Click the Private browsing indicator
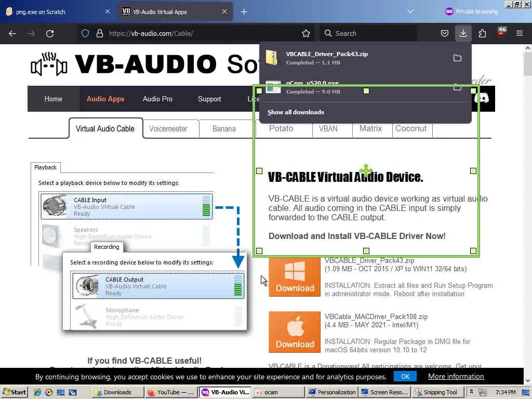The image size is (532, 399). 472,11
